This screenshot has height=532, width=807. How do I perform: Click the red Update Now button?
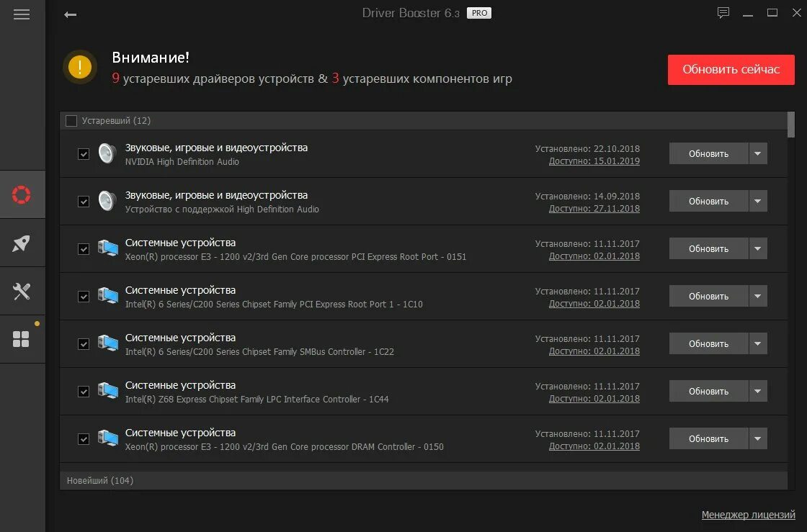click(731, 69)
